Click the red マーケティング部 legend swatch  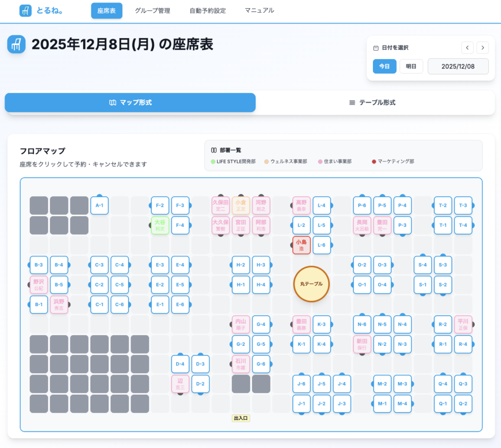pos(374,161)
